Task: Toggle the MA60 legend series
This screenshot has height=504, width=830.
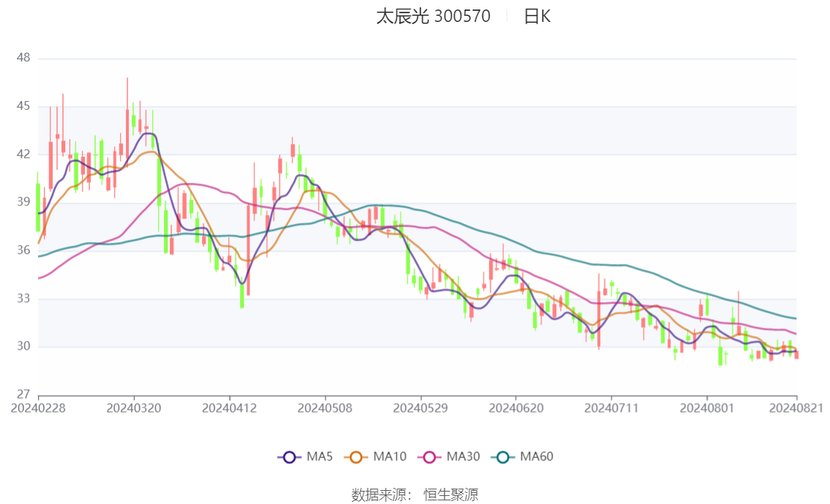Action: [523, 457]
